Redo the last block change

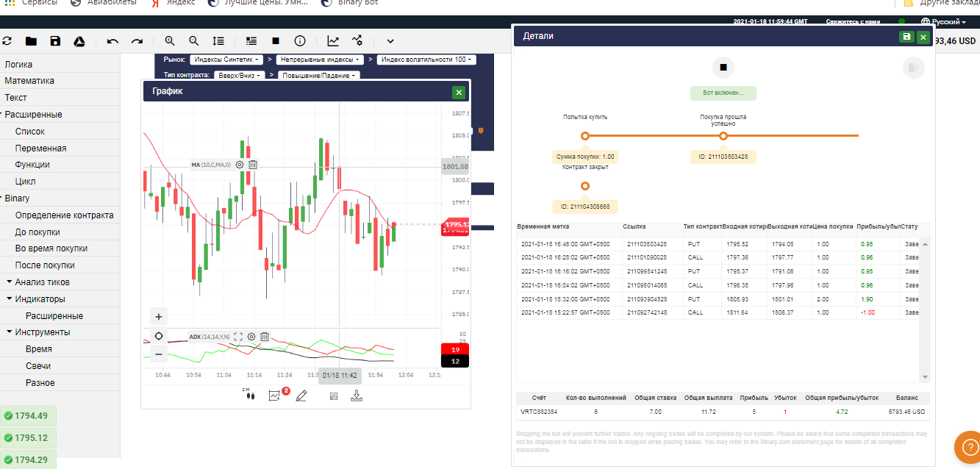click(137, 41)
